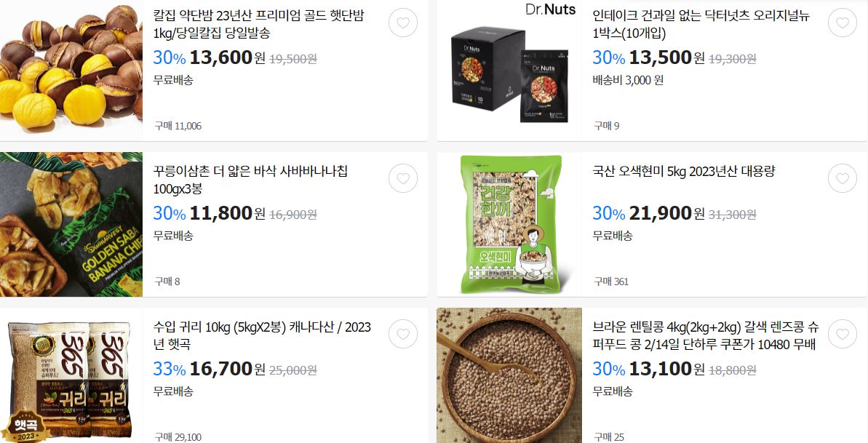The height and width of the screenshot is (443, 868).
Task: Open 칼집 약단밤 23년산 product title
Action: [258, 24]
